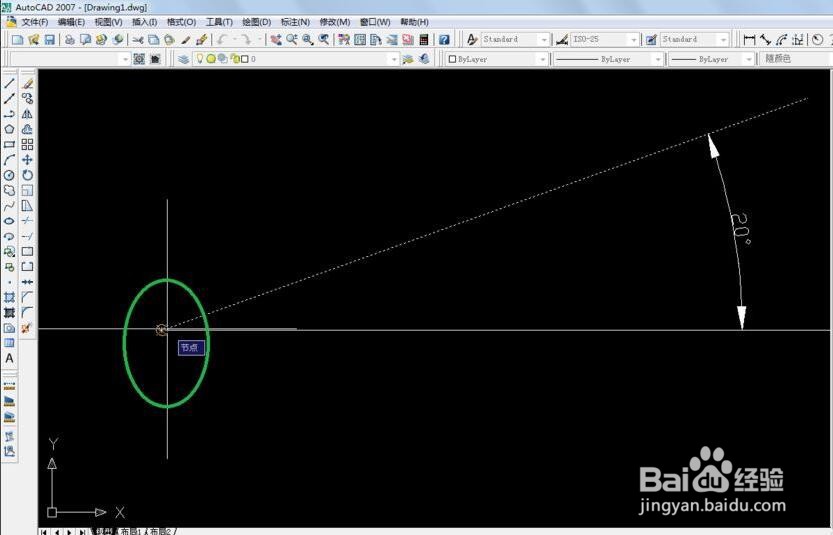This screenshot has height=535, width=833.
Task: Select the Rectangle draw tool
Action: (x=9, y=145)
